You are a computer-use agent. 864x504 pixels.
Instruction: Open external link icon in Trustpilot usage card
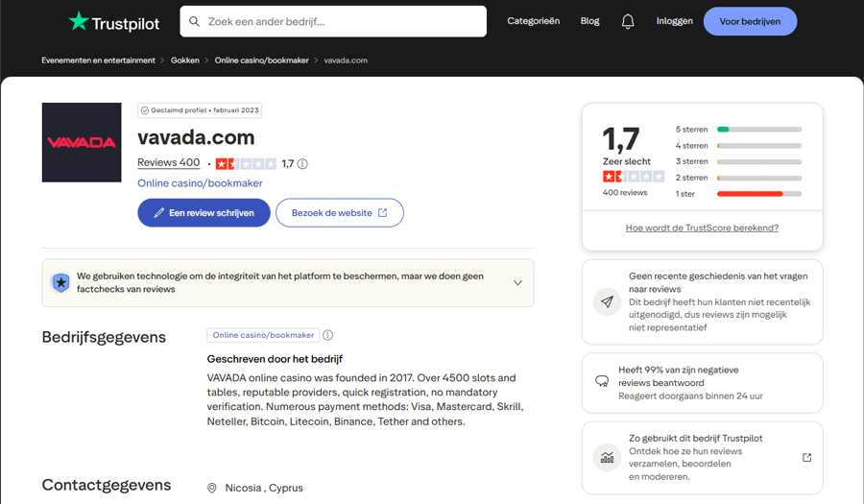(806, 457)
